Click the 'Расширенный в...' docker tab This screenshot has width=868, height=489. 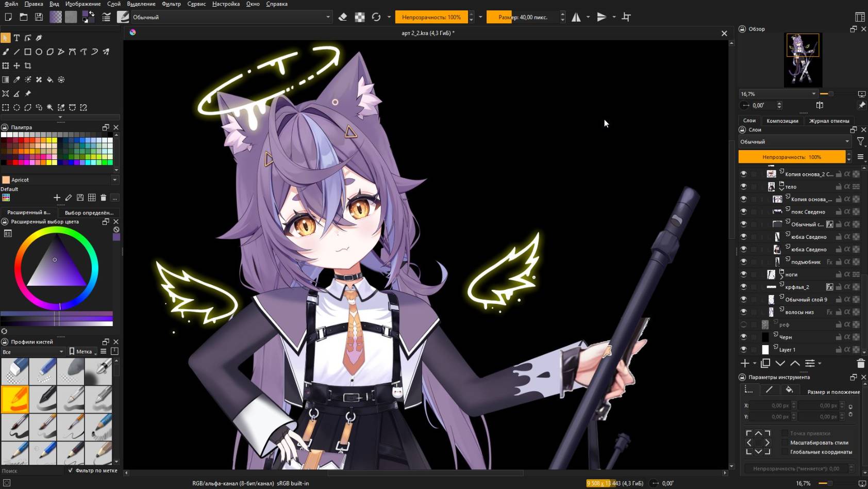29,213
